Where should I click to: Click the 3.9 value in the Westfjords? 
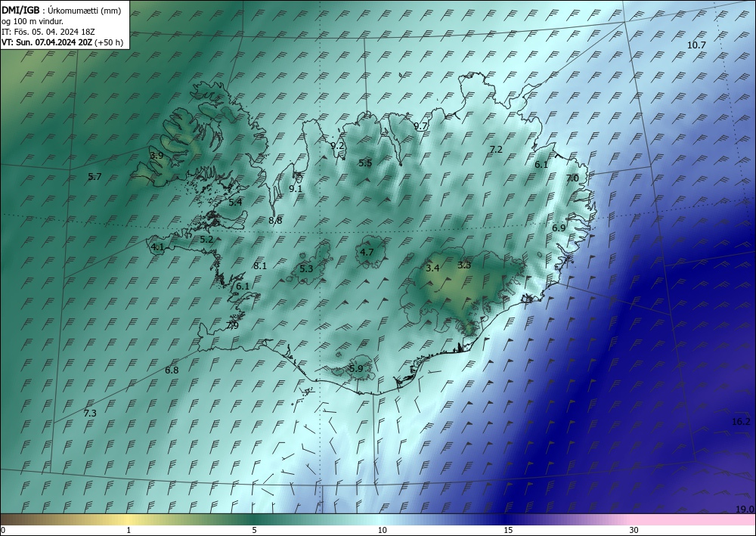pyautogui.click(x=156, y=155)
